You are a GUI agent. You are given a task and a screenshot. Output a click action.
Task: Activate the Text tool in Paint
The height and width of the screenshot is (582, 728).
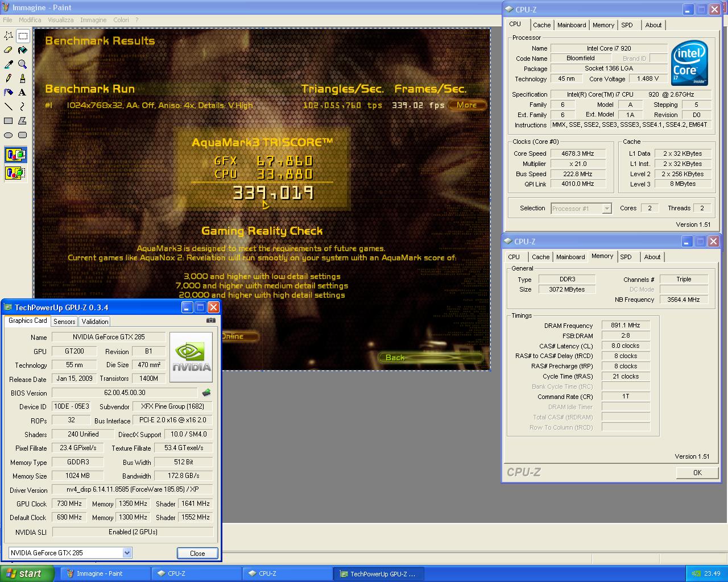23,92
